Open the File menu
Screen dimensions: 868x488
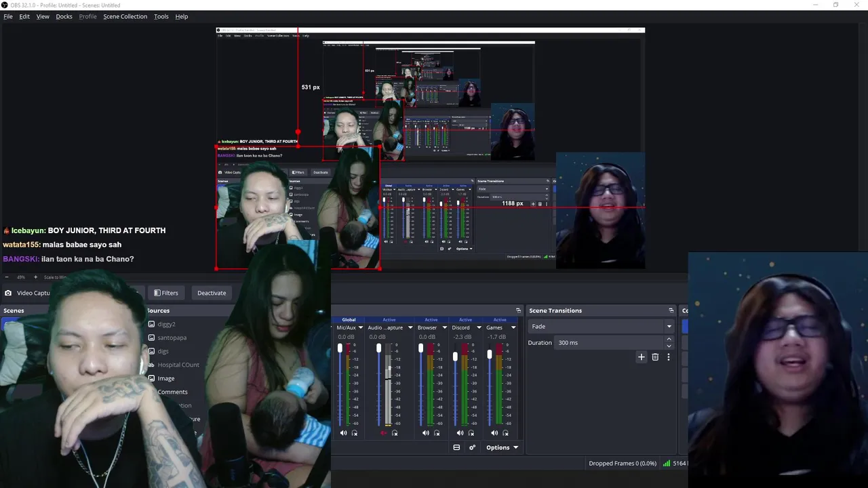(x=8, y=16)
